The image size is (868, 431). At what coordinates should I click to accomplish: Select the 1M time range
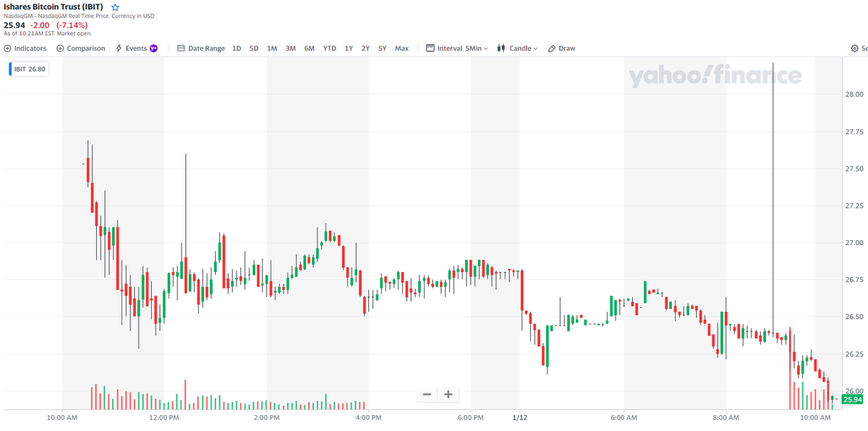click(272, 48)
